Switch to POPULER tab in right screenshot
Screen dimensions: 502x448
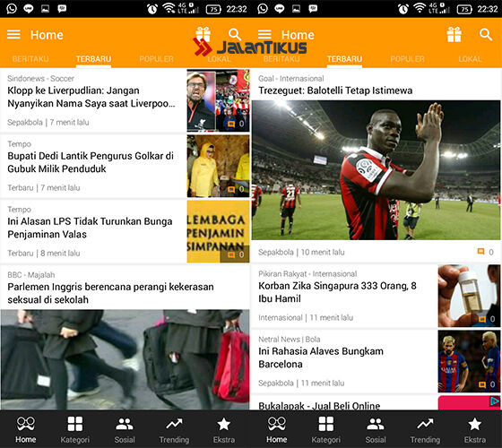pyautogui.click(x=407, y=59)
